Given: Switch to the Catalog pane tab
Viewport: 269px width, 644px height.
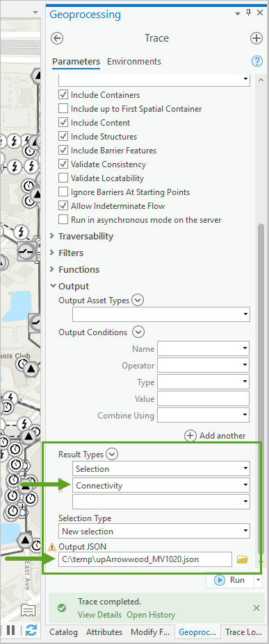Looking at the screenshot, I should pyautogui.click(x=64, y=632).
